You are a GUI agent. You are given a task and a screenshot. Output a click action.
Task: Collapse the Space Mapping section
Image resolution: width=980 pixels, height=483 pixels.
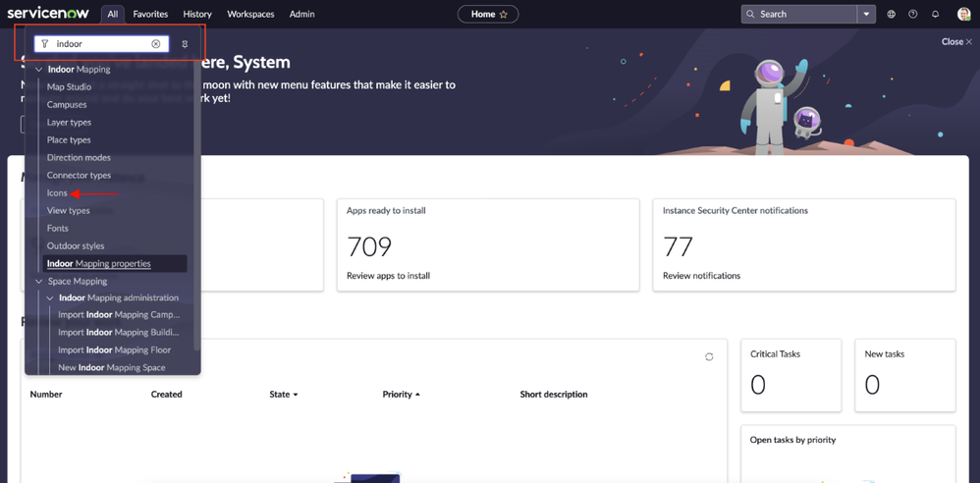[38, 281]
